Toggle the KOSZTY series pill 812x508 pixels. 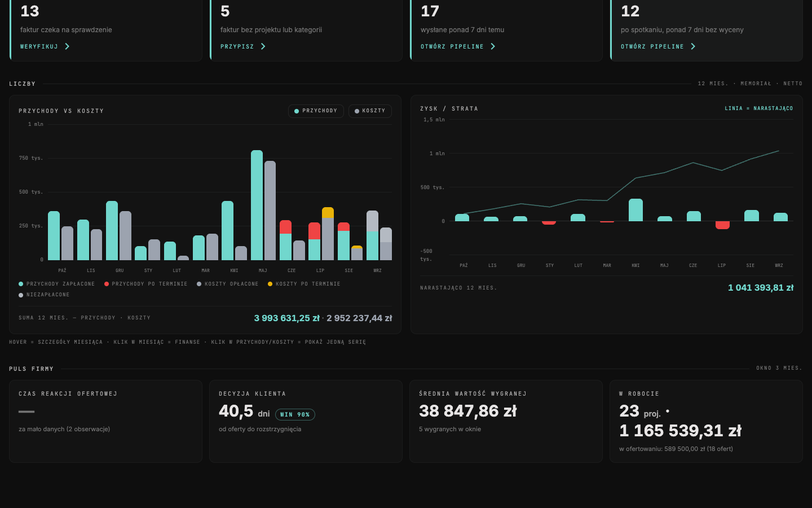370,111
